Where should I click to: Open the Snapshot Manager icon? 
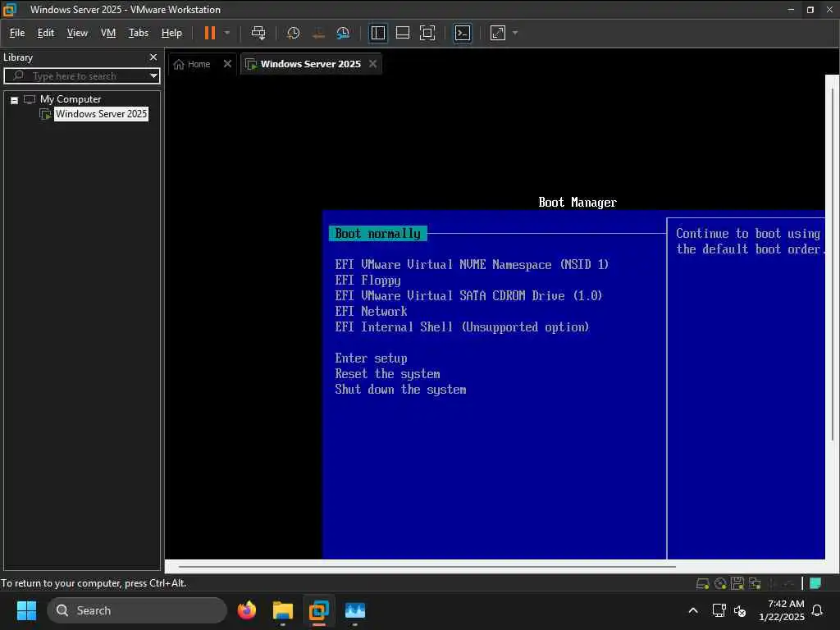coord(343,33)
